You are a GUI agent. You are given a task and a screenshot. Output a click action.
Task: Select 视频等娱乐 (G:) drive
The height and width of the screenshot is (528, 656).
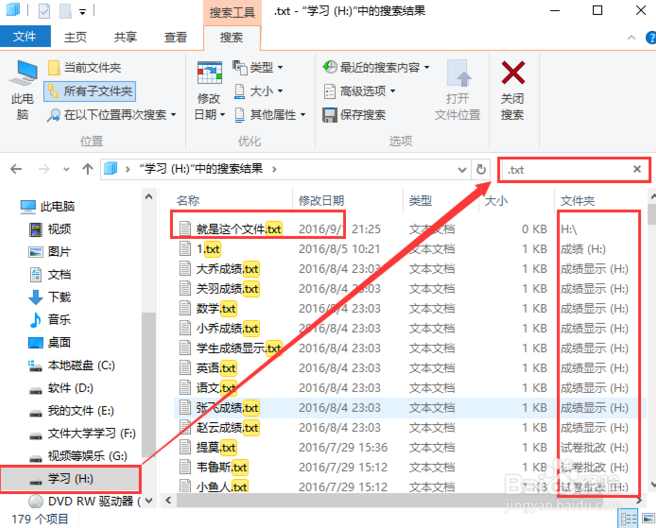tap(78, 456)
